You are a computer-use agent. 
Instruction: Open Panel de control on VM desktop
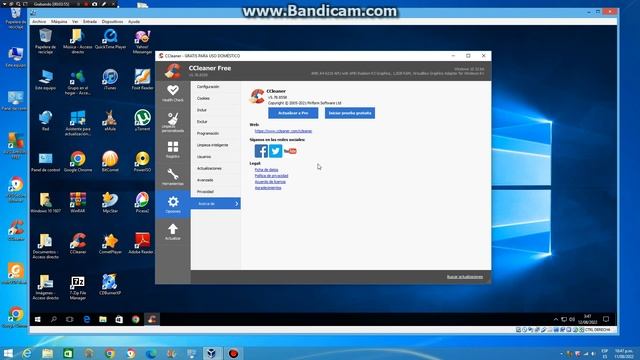[x=45, y=161]
